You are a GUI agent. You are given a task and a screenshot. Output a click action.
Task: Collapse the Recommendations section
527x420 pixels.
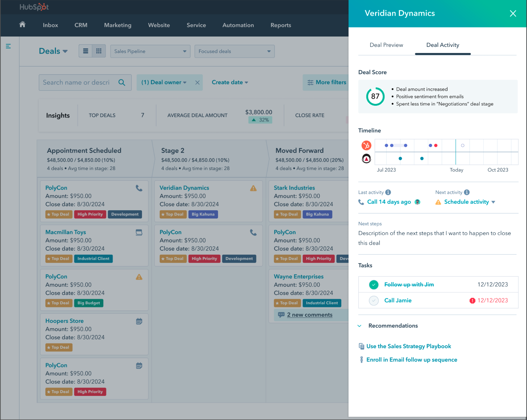[x=360, y=326]
